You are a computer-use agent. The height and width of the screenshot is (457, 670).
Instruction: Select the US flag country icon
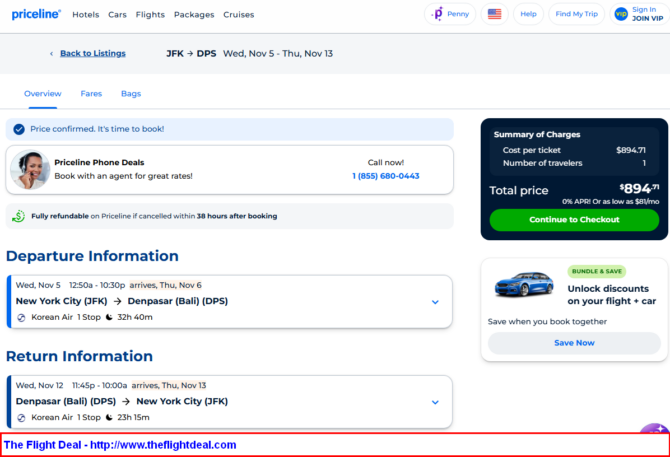tap(494, 14)
